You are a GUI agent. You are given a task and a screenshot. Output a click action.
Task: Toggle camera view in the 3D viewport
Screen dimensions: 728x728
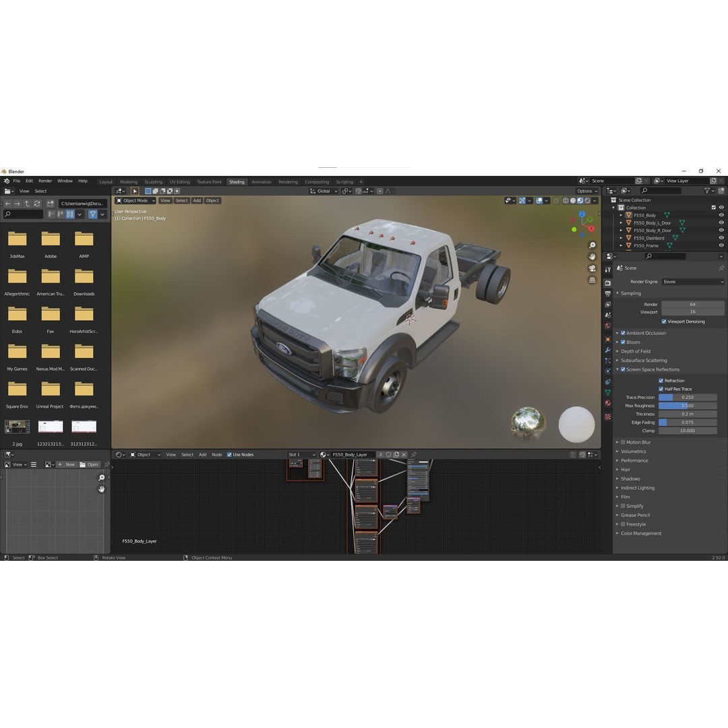click(592, 268)
